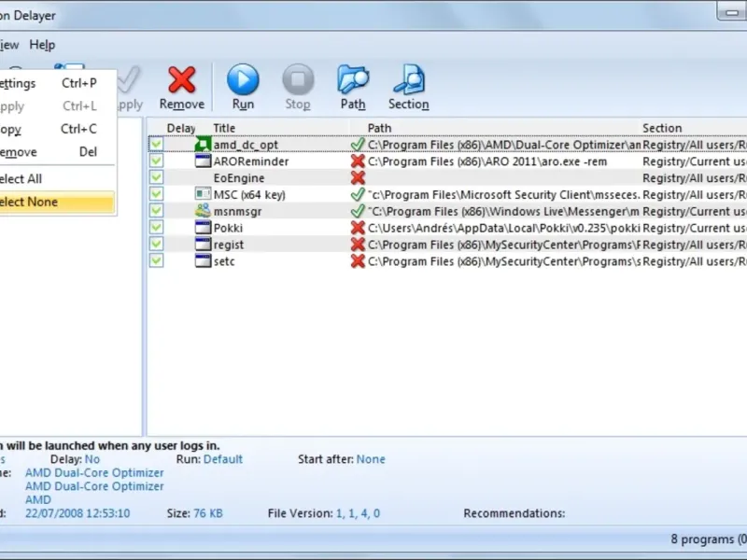Image resolution: width=747 pixels, height=560 pixels.
Task: Click the window icon beside Pokki
Action: point(203,227)
